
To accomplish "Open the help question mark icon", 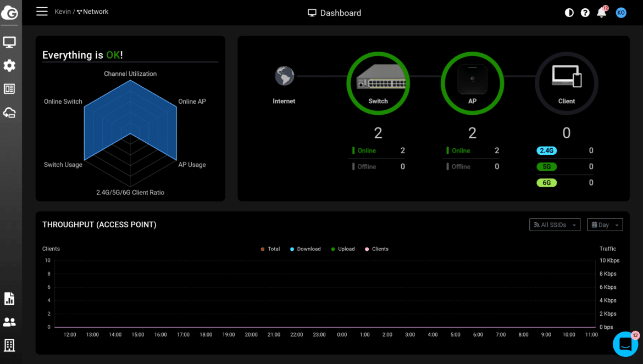I will point(585,13).
